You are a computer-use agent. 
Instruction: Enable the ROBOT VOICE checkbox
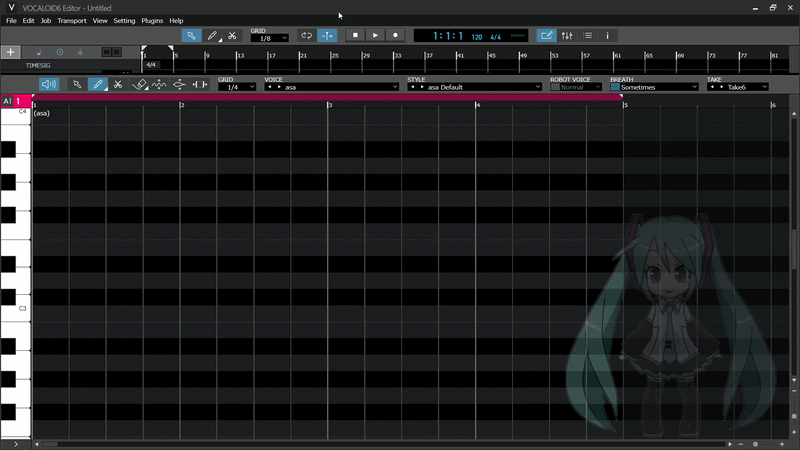tap(555, 87)
